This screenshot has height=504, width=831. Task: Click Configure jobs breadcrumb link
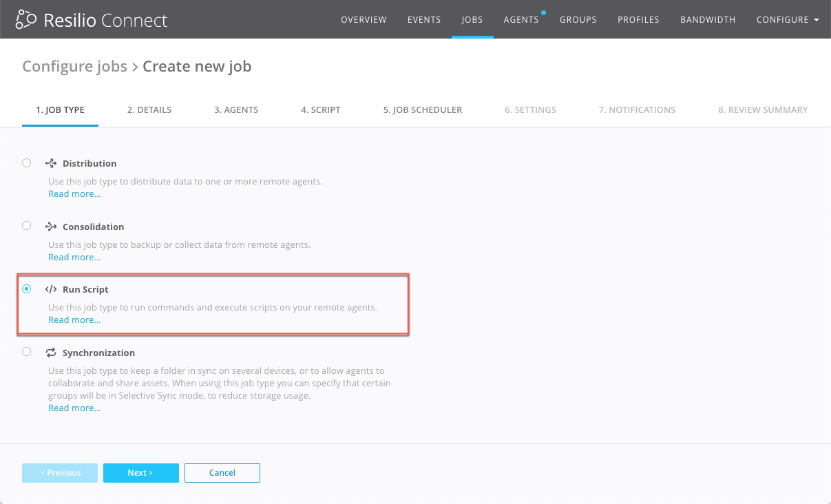pyautogui.click(x=74, y=67)
